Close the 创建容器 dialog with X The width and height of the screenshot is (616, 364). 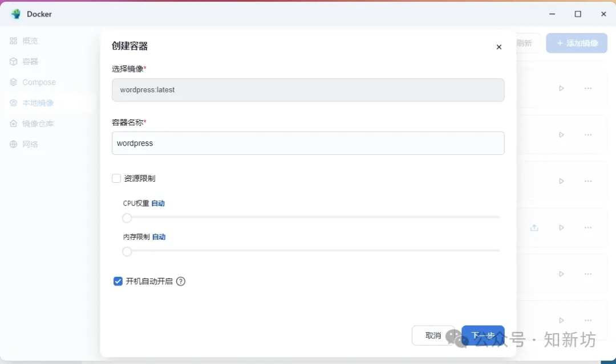tap(499, 47)
